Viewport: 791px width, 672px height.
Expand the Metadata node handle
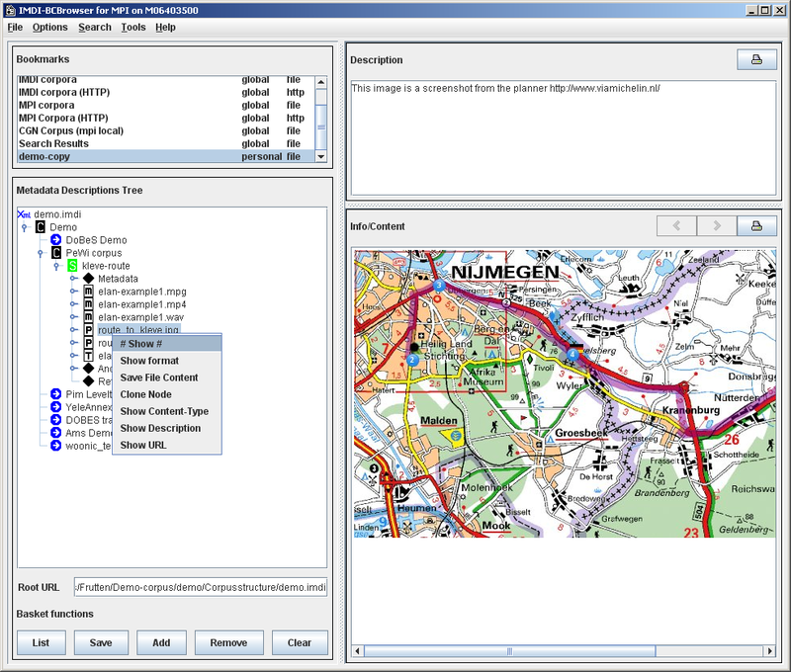73,279
